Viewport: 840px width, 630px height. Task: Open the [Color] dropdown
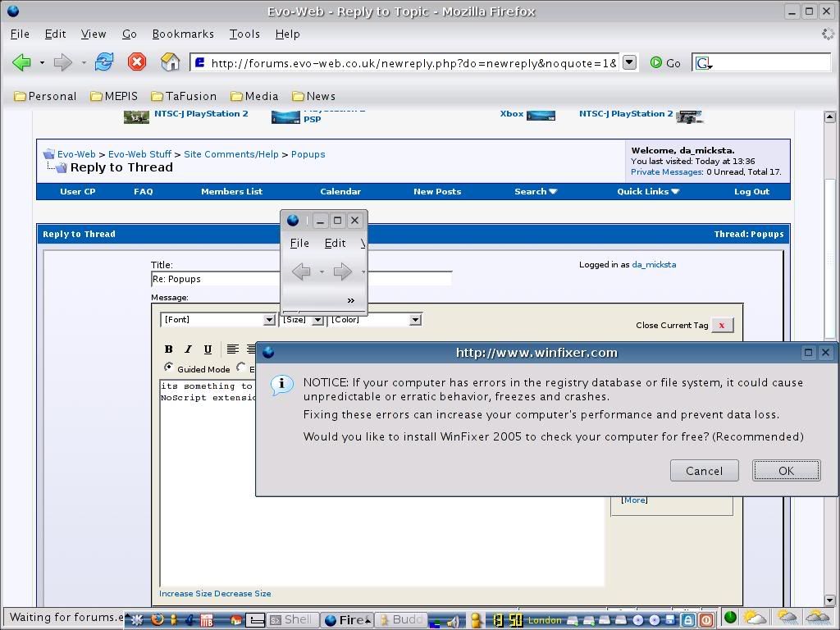tap(374, 320)
